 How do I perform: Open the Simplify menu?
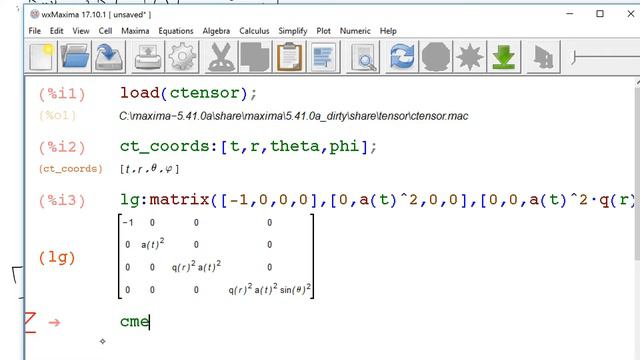[x=293, y=31]
